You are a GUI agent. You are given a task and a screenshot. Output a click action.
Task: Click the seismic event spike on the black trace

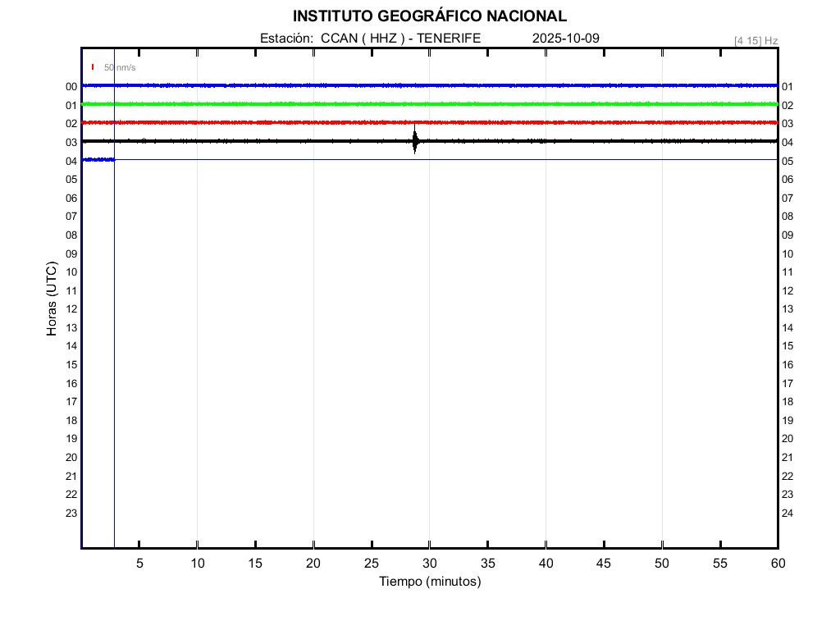pyautogui.click(x=415, y=141)
